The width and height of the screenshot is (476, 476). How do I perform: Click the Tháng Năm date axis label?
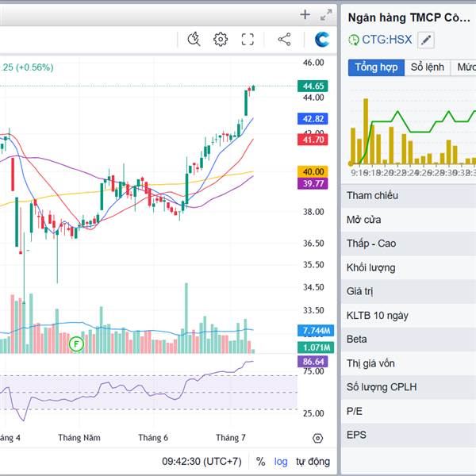79,438
